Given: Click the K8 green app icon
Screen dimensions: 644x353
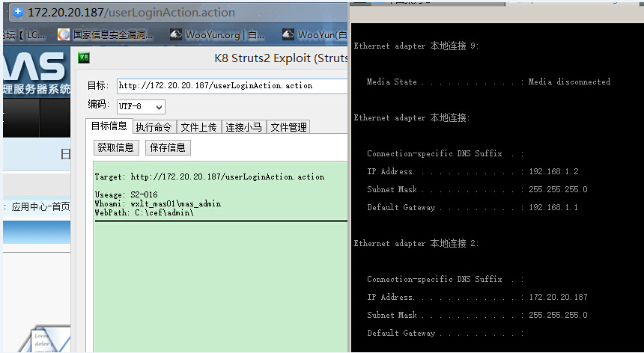Looking at the screenshot, I should pyautogui.click(x=84, y=58).
